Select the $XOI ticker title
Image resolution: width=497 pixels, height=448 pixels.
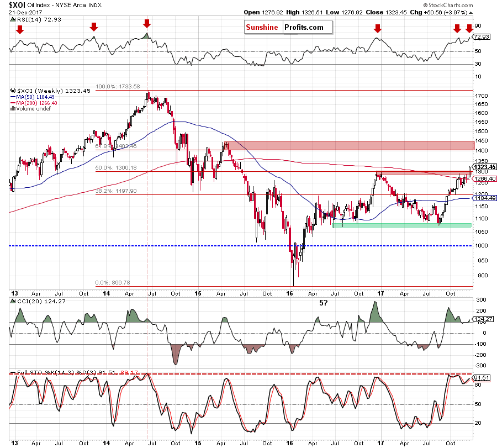pos(17,5)
